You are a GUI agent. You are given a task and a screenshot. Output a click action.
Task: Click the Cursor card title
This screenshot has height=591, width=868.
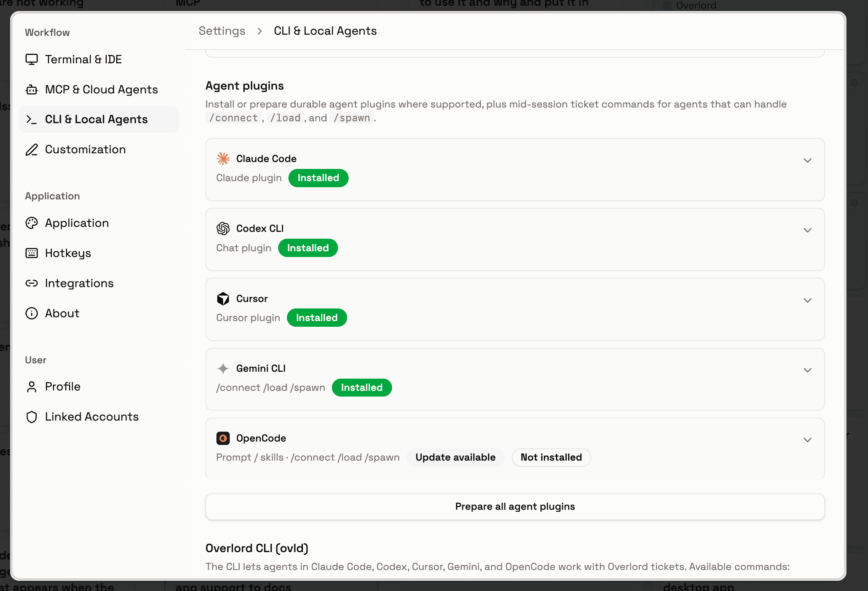(x=252, y=299)
